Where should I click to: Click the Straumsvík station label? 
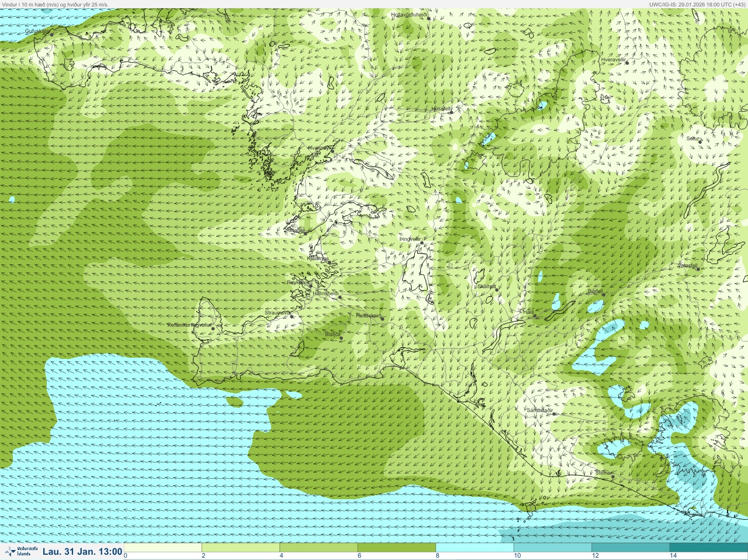pos(277,313)
